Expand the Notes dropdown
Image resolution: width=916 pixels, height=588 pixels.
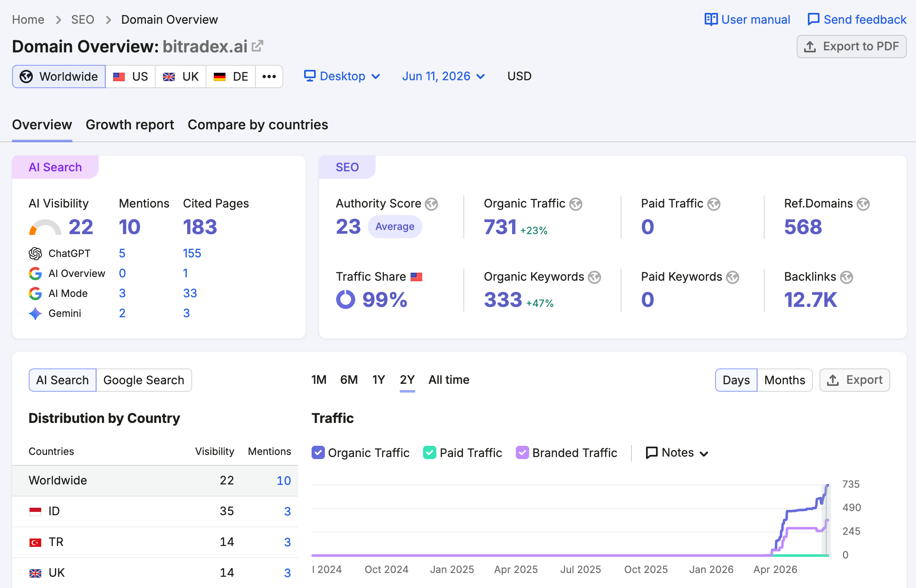(677, 452)
